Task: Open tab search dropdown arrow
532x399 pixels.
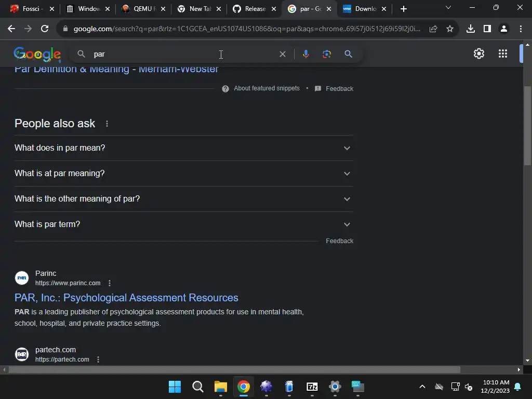Action: 448,7
